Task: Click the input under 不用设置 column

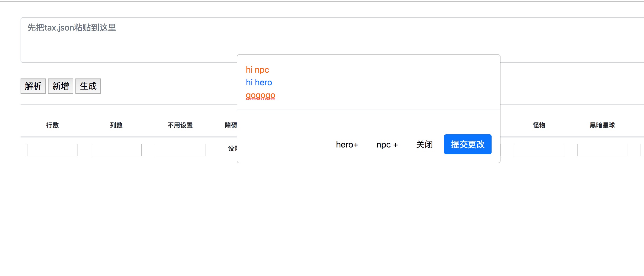Action: [180, 150]
